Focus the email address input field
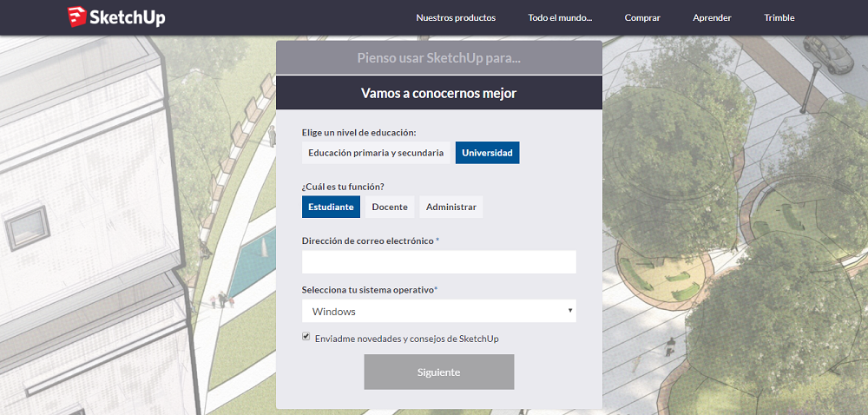 tap(439, 261)
